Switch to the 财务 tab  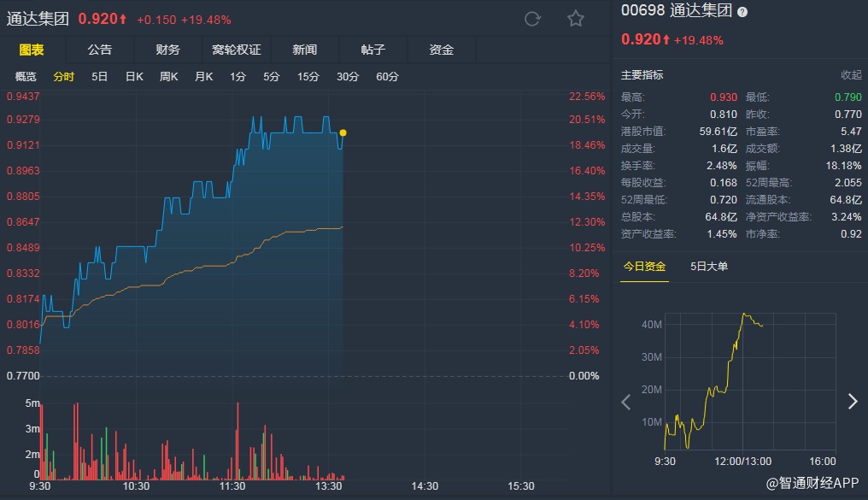click(x=168, y=50)
